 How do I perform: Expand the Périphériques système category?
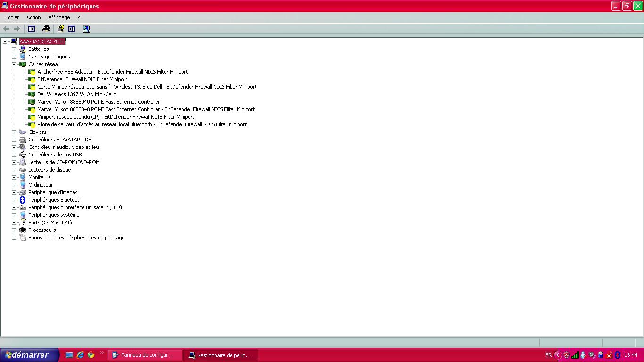[14, 215]
